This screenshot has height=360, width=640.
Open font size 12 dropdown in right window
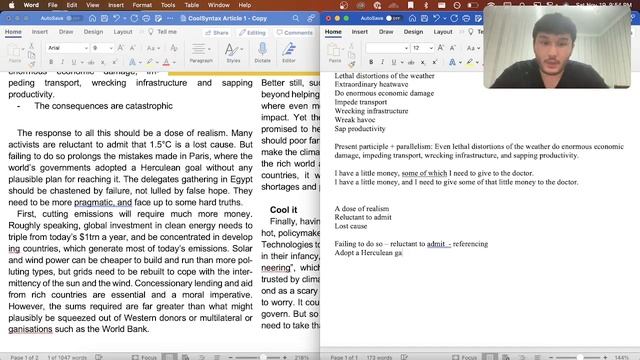(431, 48)
